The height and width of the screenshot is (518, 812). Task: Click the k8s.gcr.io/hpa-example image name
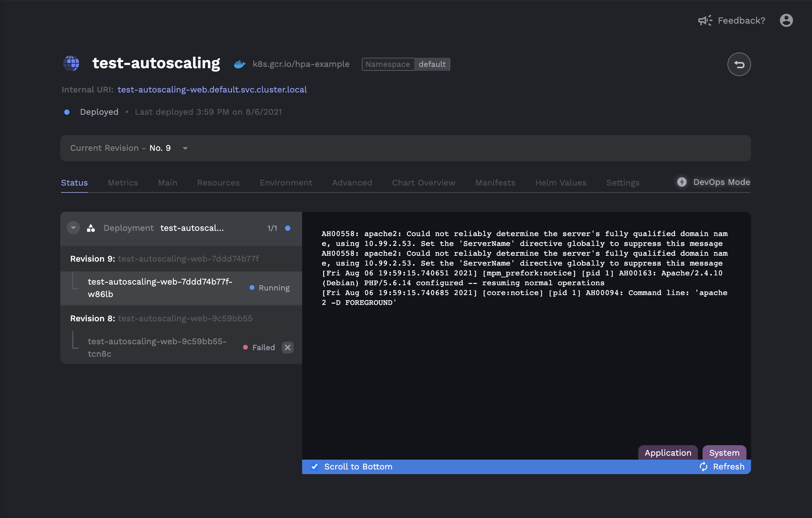click(301, 64)
